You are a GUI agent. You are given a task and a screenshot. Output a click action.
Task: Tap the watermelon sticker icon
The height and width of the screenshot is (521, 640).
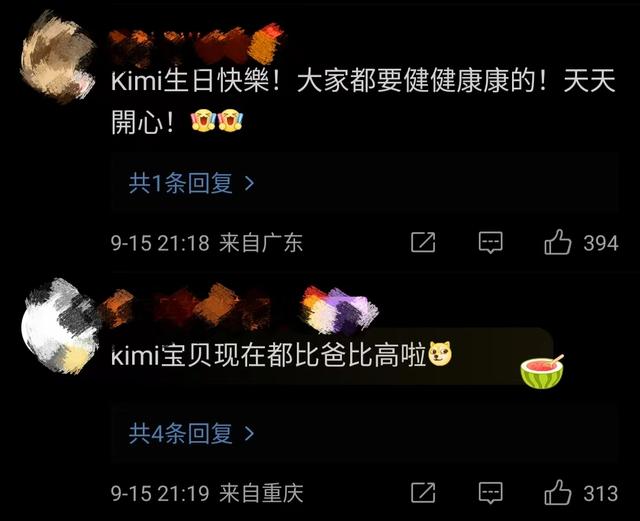coord(542,371)
